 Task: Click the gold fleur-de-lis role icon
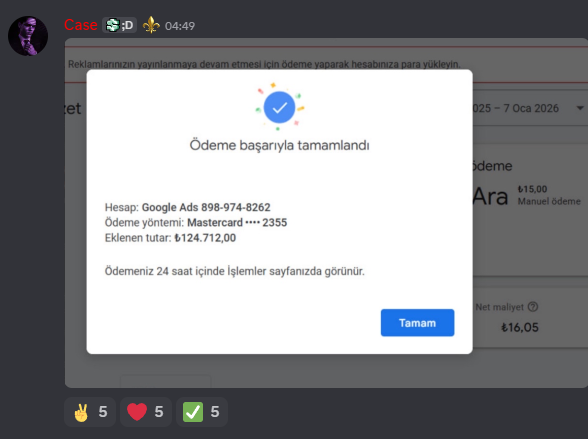[x=151, y=25]
